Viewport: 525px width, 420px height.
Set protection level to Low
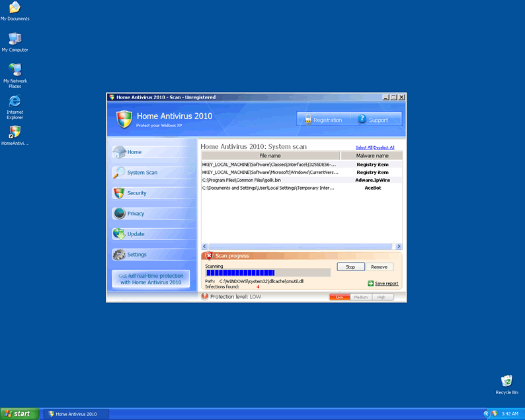coord(339,297)
